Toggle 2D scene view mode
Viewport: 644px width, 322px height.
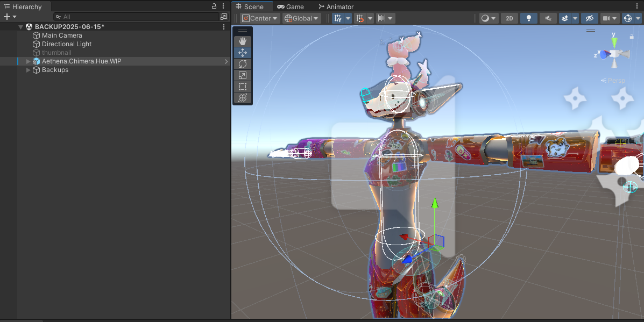509,18
